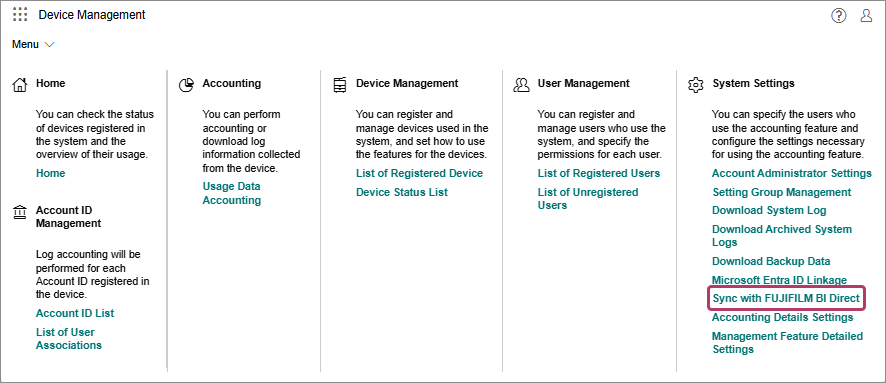The height and width of the screenshot is (383, 886).
Task: Open List of Registered Users
Action: [x=598, y=173]
